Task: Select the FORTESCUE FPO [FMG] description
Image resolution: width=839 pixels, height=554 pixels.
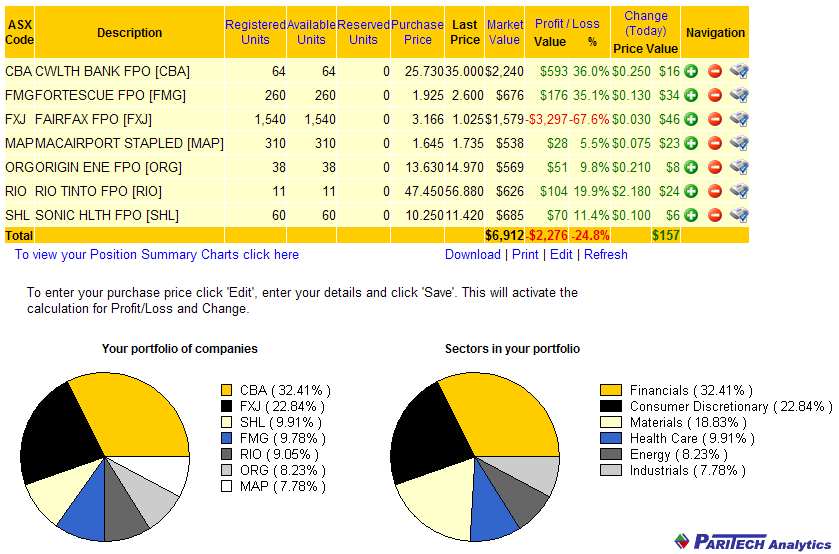Action: 110,95
